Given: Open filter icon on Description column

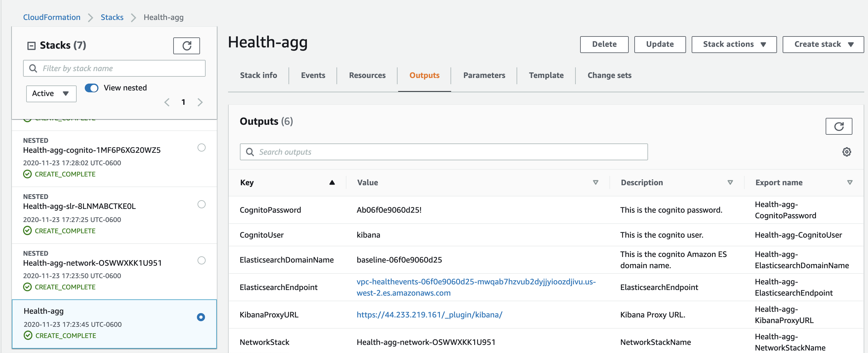Looking at the screenshot, I should (x=730, y=182).
